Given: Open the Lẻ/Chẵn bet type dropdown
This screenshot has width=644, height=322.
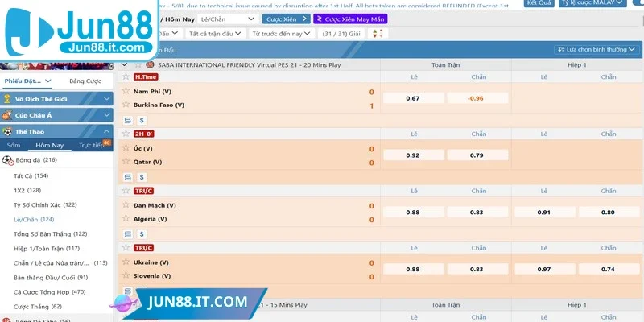Looking at the screenshot, I should point(228,18).
